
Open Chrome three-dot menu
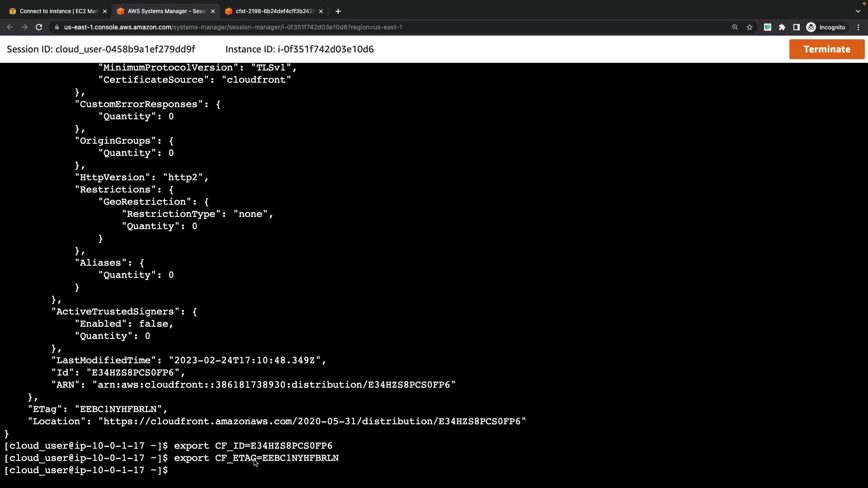[859, 27]
